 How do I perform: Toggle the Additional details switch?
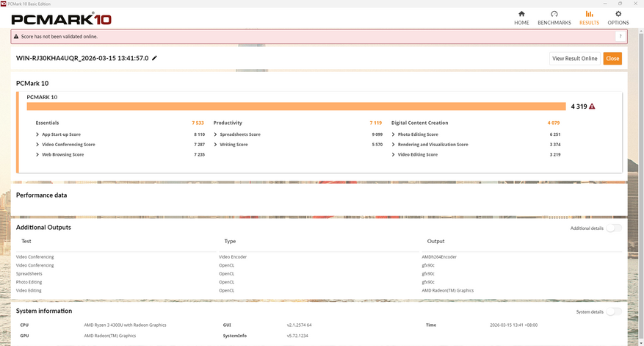tap(614, 228)
